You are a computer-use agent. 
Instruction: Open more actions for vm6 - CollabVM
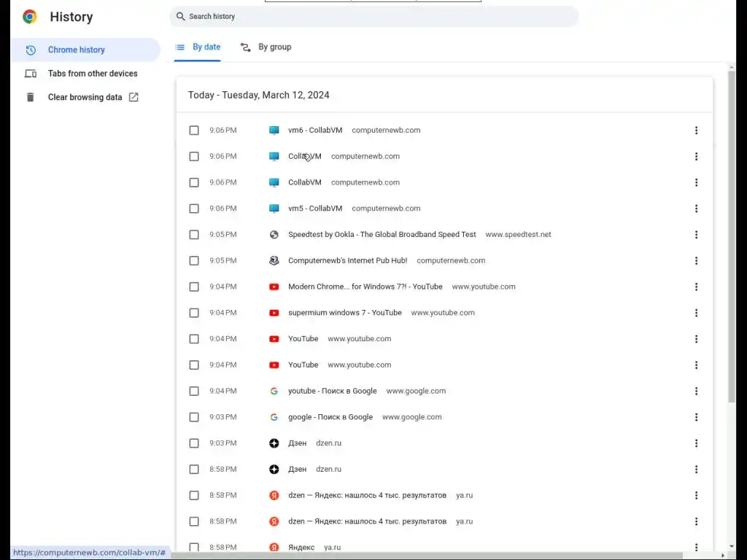pos(696,131)
